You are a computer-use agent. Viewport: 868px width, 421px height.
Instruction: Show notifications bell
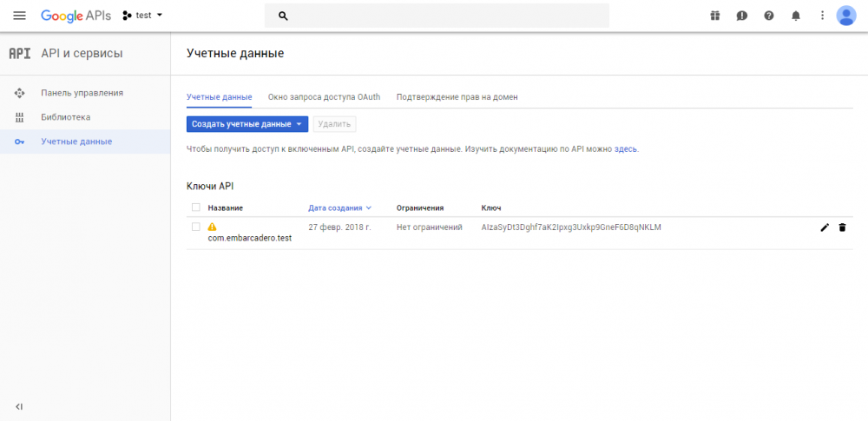pos(796,16)
